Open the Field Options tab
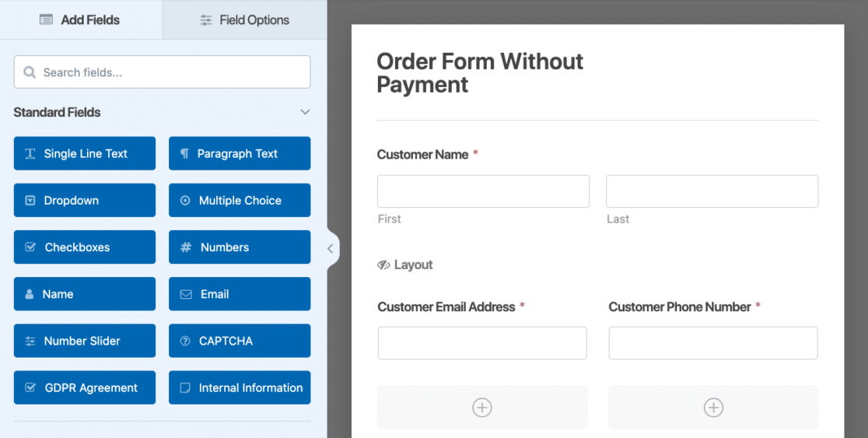 (x=244, y=20)
